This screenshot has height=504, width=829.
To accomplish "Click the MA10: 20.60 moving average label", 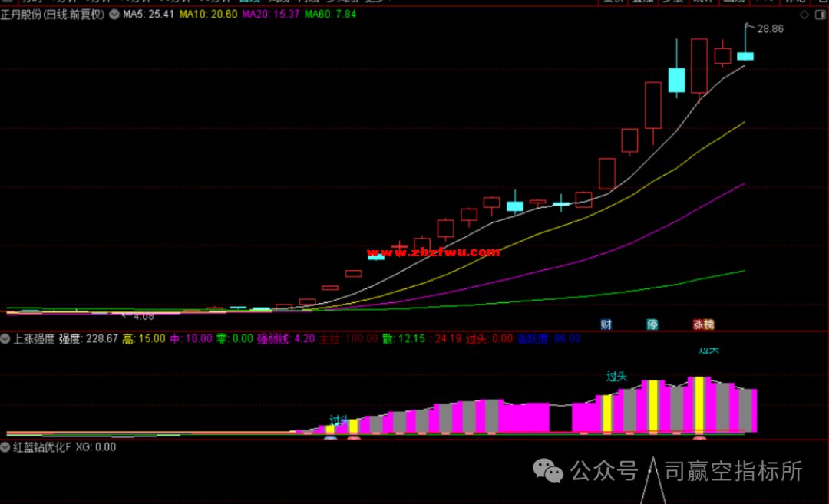I will [208, 15].
